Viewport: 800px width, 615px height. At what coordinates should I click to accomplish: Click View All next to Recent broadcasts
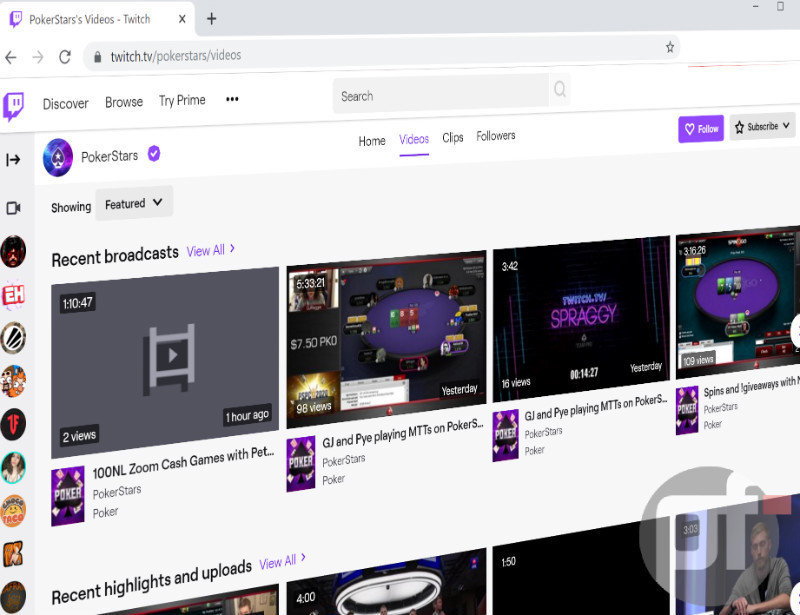211,250
